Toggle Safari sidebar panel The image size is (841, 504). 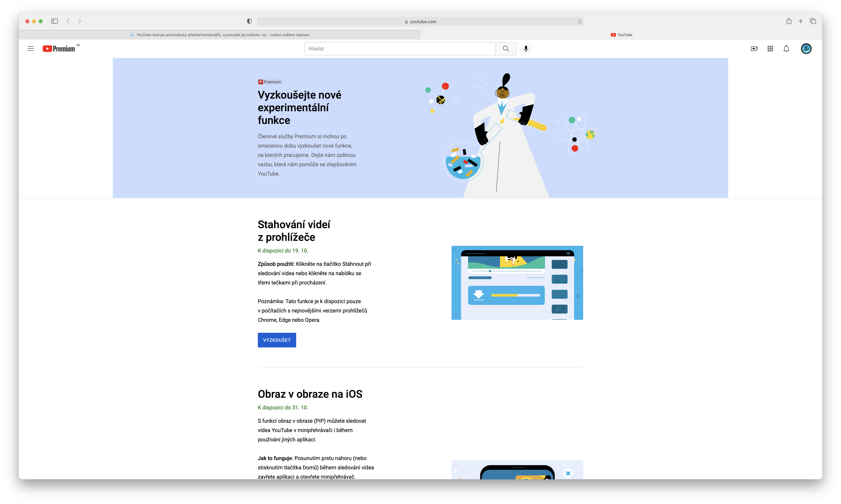54,21
